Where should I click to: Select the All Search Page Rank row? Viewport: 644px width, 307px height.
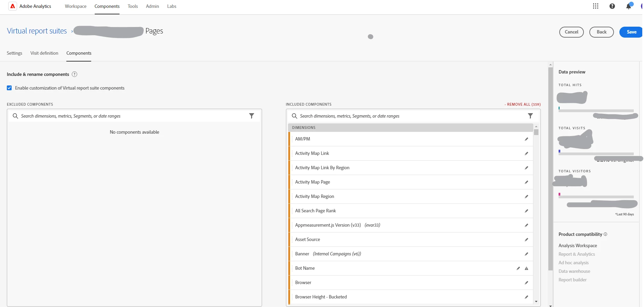pos(411,211)
